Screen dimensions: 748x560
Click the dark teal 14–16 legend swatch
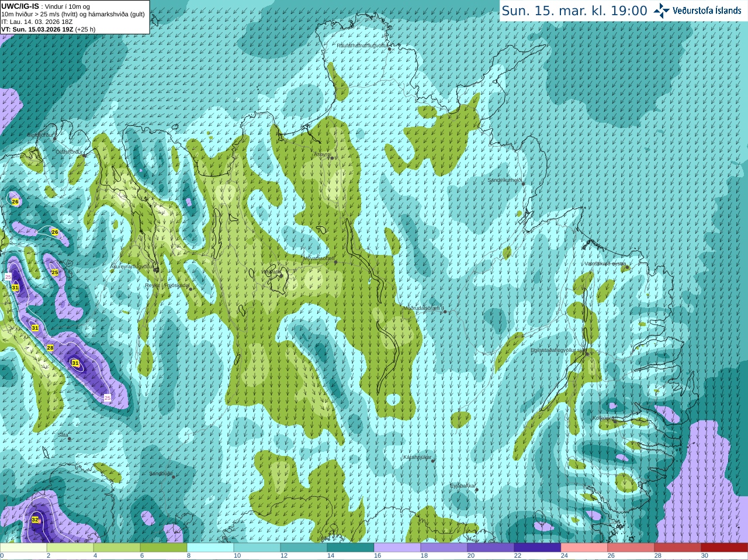[351, 548]
